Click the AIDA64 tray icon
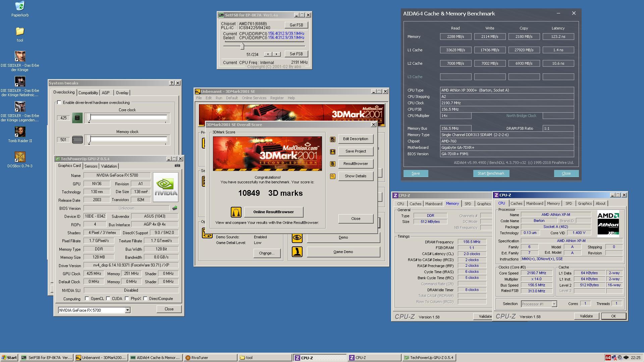644x362 pixels. pos(608,358)
